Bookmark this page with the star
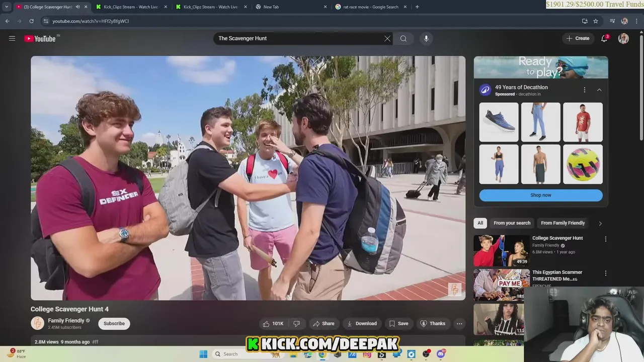644x362 pixels. (x=596, y=21)
